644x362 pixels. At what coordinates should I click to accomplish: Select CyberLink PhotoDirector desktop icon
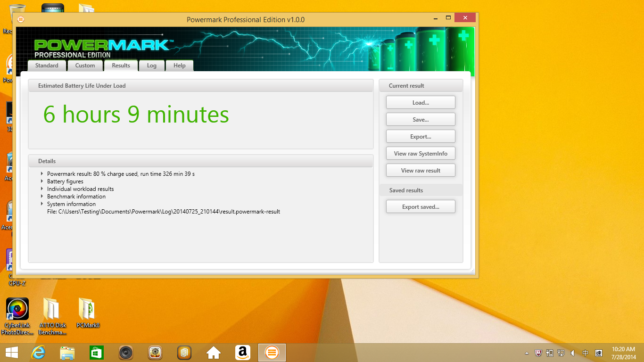(17, 316)
